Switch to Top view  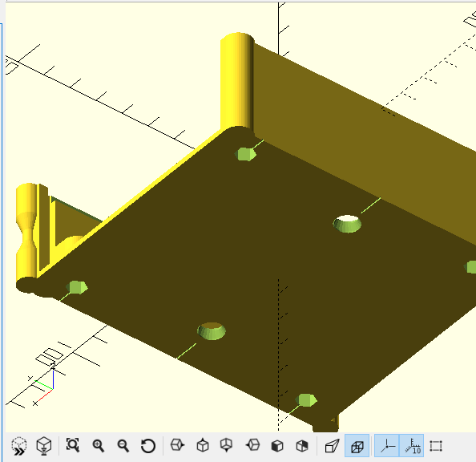pyautogui.click(x=203, y=445)
